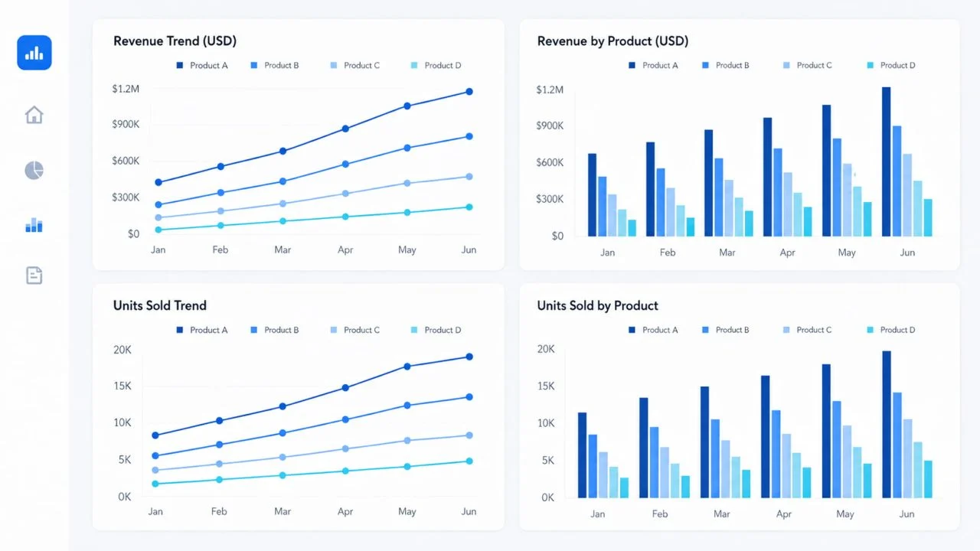Select Product A's May point in Units Sold Trend
The height and width of the screenshot is (551, 980).
[x=407, y=367]
